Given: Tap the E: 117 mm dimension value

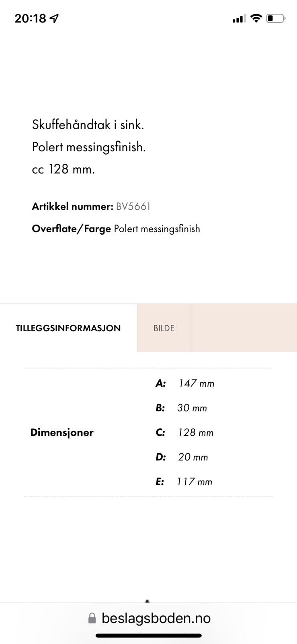Looking at the screenshot, I should click(x=195, y=481).
